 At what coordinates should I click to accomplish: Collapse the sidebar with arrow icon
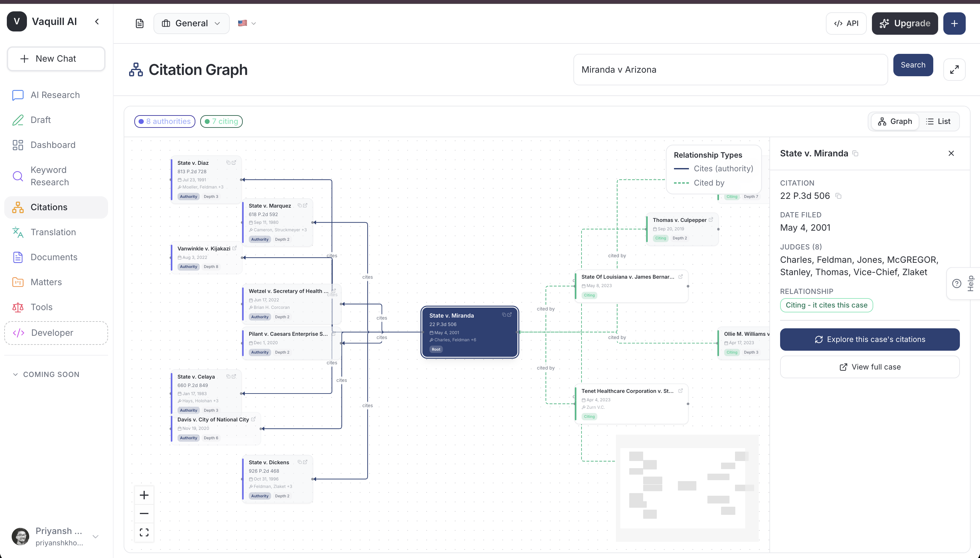coord(97,21)
